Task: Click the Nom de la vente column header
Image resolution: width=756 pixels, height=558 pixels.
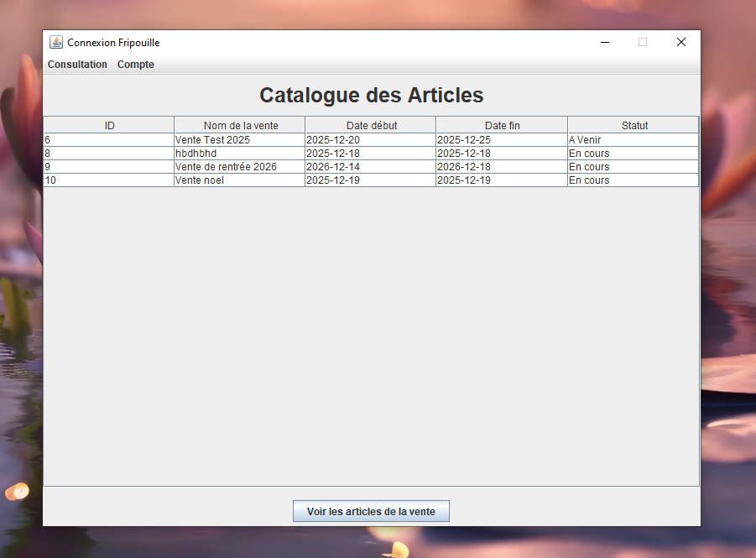Action: [238, 125]
